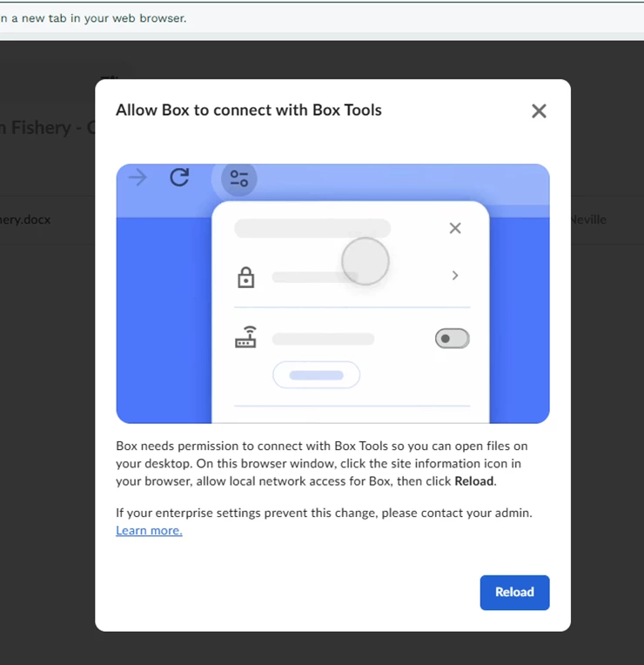Open the Learn more link
The image size is (644, 665).
149,530
